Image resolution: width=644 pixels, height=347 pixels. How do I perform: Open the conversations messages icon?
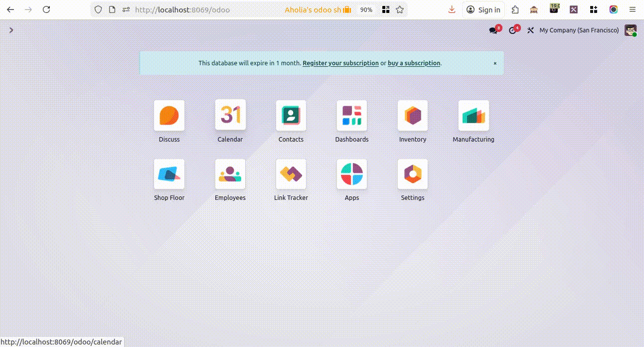[493, 30]
